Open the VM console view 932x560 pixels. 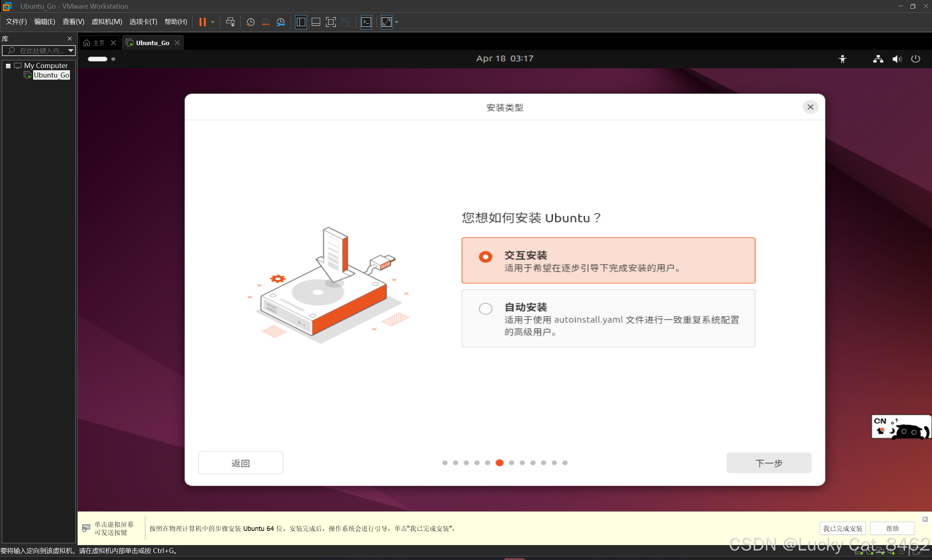(366, 22)
